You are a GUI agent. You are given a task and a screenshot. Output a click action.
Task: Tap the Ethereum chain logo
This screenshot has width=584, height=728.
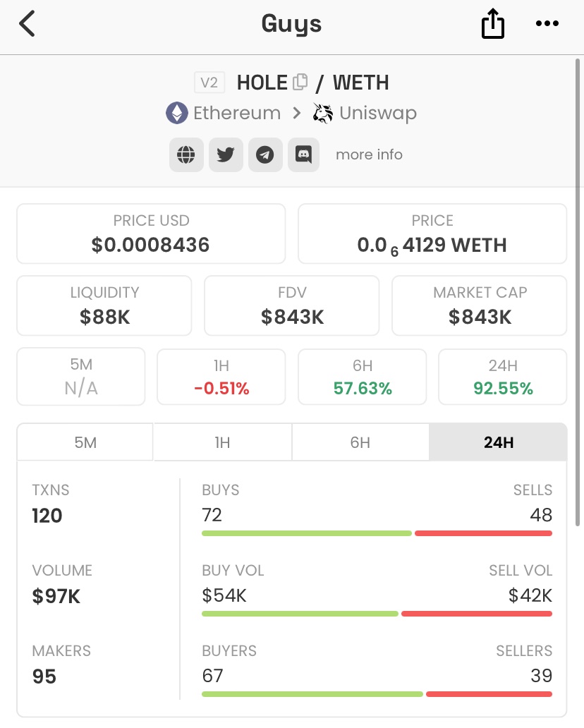[x=177, y=113]
